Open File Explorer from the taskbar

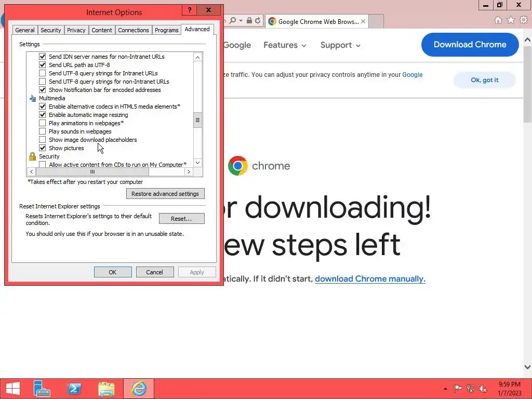pyautogui.click(x=106, y=389)
